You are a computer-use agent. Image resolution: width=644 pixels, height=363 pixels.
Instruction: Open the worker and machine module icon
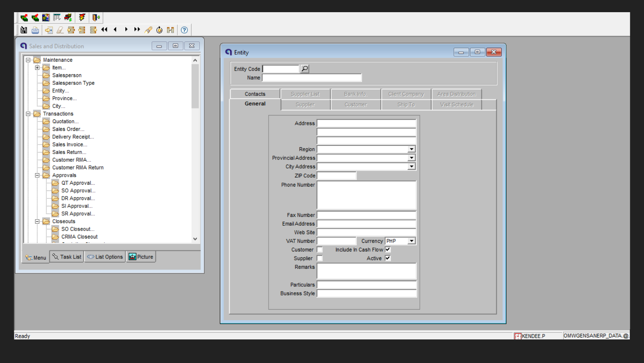(46, 17)
